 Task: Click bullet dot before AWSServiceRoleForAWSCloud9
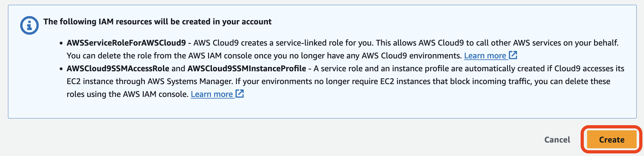(61, 43)
